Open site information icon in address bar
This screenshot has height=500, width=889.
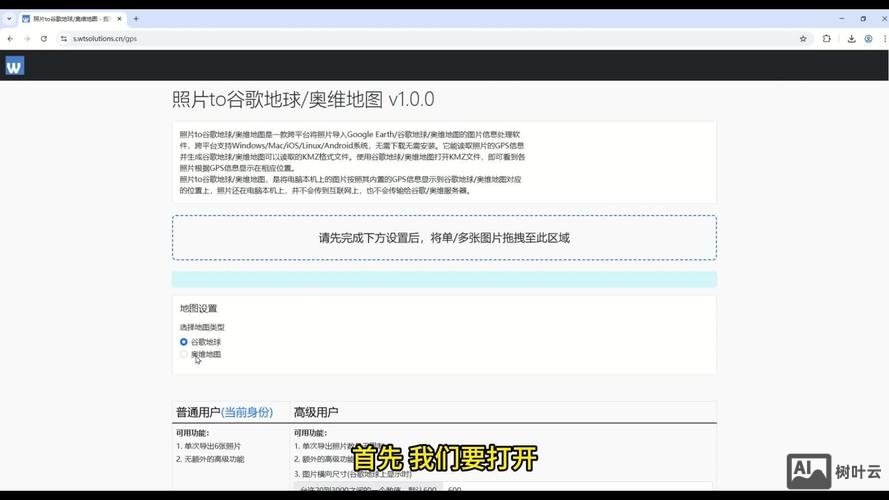pos(64,39)
